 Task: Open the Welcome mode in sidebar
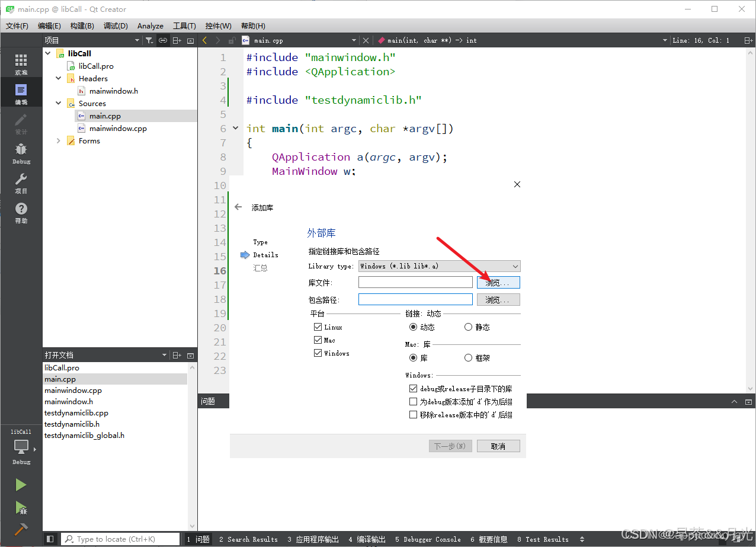(21, 64)
